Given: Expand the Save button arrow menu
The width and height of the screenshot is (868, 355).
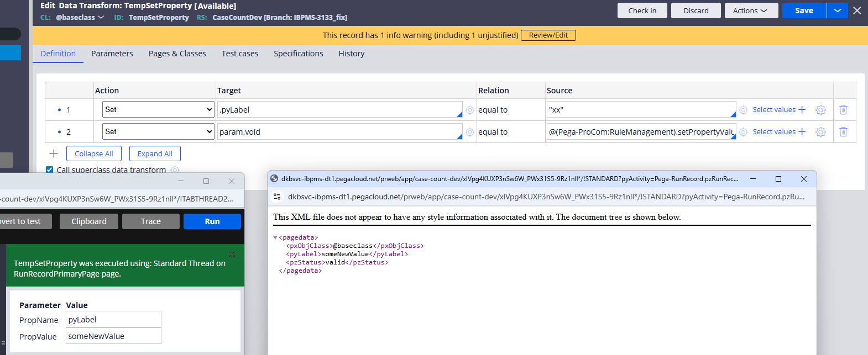Looking at the screenshot, I should pyautogui.click(x=837, y=10).
